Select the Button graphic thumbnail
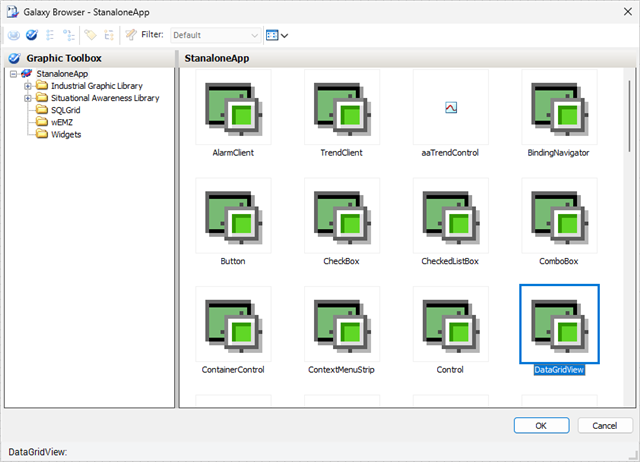This screenshot has height=462, width=640. tap(233, 215)
